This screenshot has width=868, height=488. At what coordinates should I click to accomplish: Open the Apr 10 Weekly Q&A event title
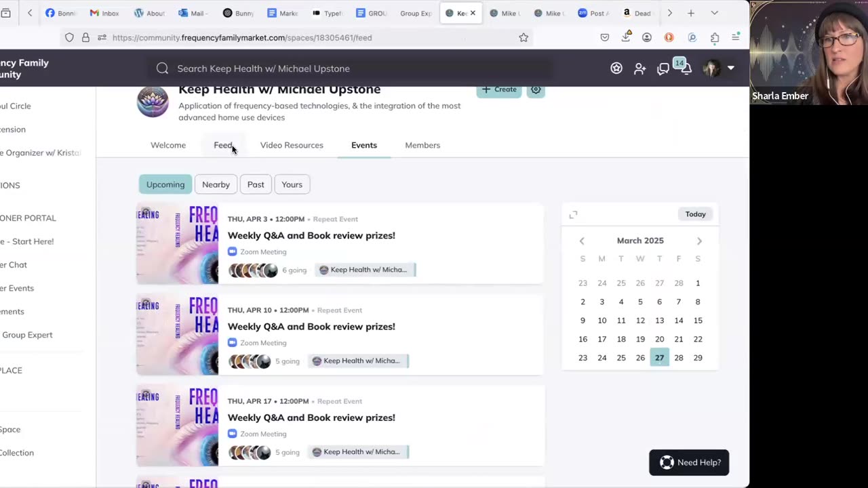(311, 326)
